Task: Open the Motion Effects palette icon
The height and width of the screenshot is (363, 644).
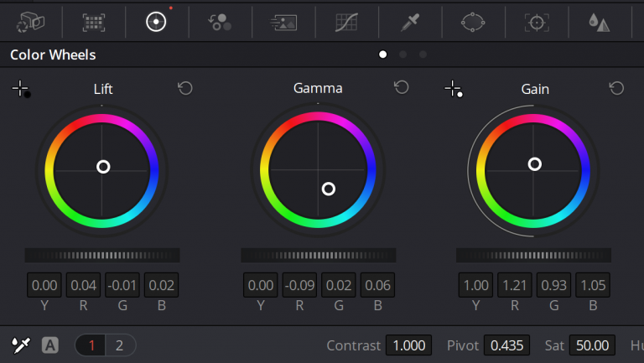Action: (283, 23)
